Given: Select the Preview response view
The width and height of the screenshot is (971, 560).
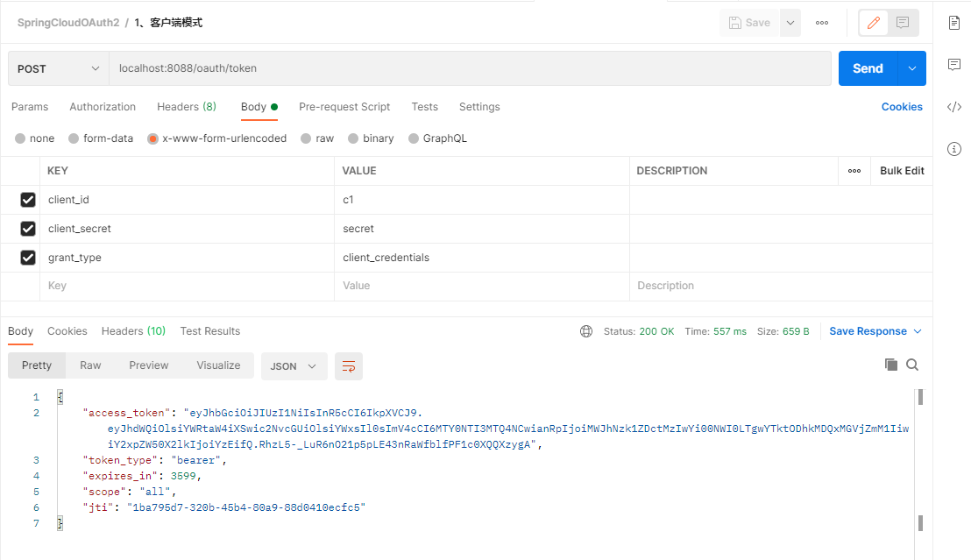Looking at the screenshot, I should point(149,365).
